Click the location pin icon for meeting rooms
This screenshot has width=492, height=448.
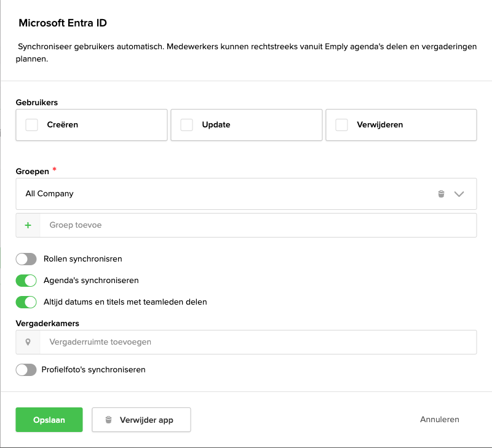tap(28, 342)
